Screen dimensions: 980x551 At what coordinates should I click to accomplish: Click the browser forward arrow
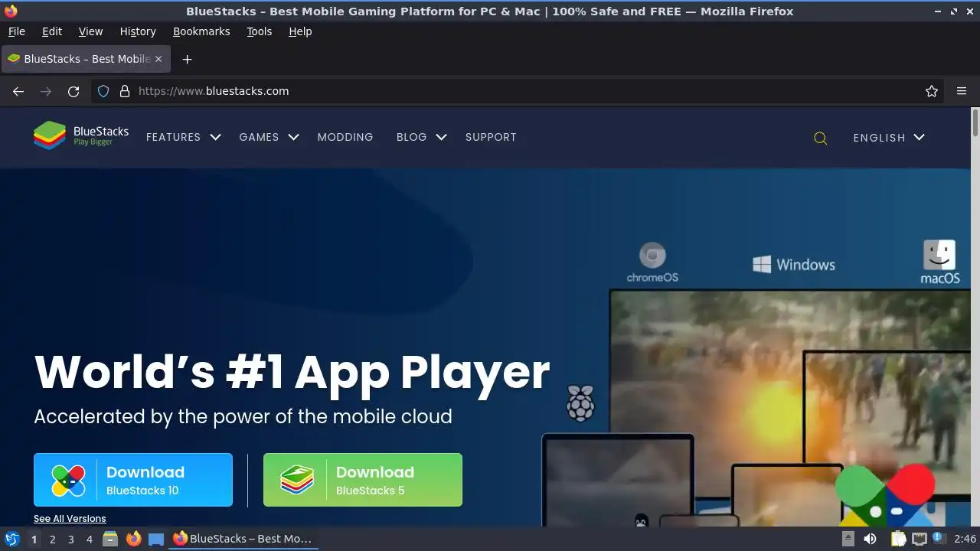click(x=46, y=91)
